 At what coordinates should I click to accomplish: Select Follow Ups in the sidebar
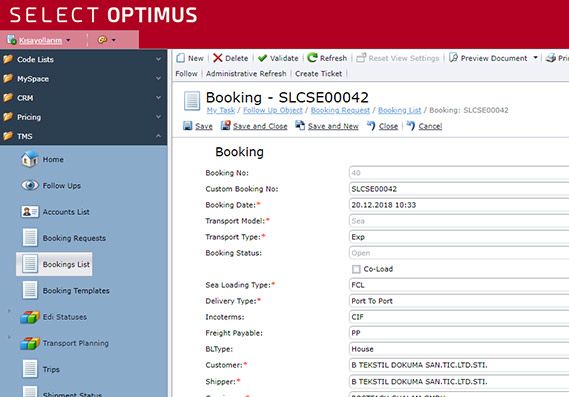[x=62, y=185]
